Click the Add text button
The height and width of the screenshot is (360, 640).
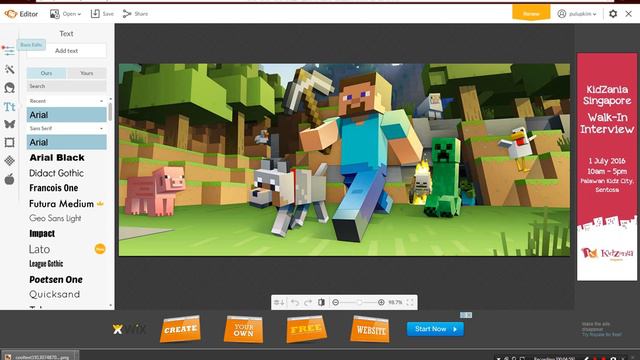click(67, 51)
